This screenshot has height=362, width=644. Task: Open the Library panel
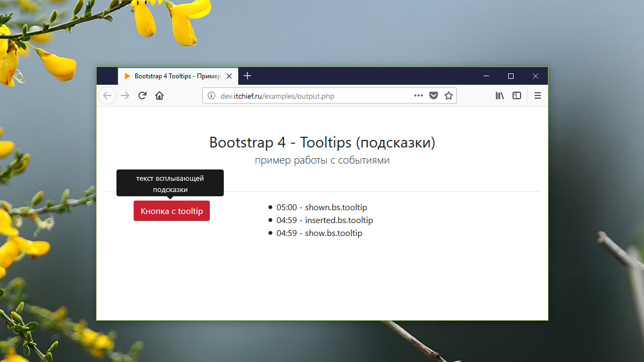(x=500, y=95)
